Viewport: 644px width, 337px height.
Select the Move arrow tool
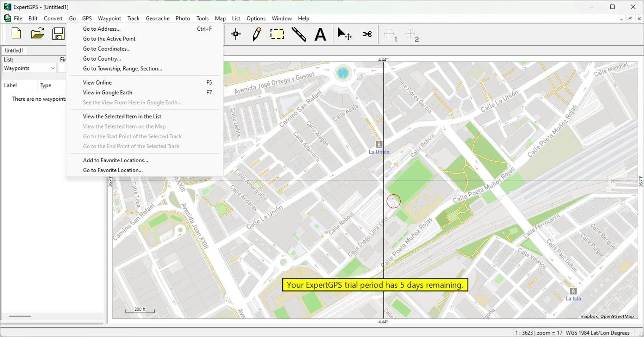pyautogui.click(x=344, y=34)
